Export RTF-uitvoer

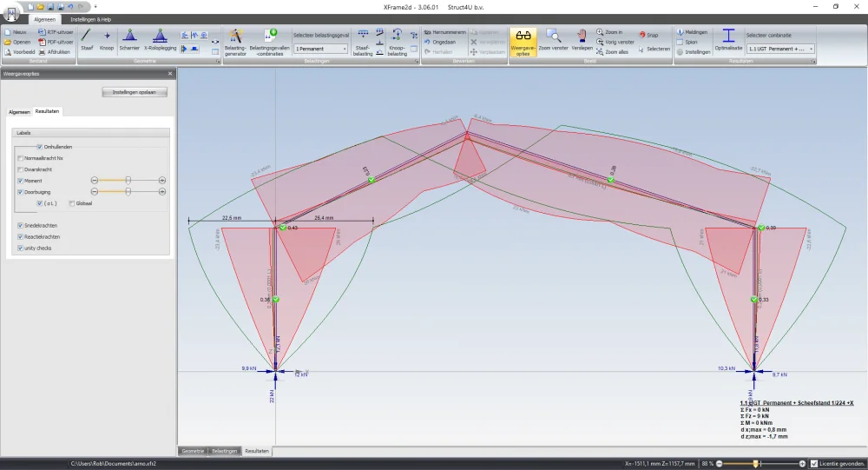click(56, 32)
